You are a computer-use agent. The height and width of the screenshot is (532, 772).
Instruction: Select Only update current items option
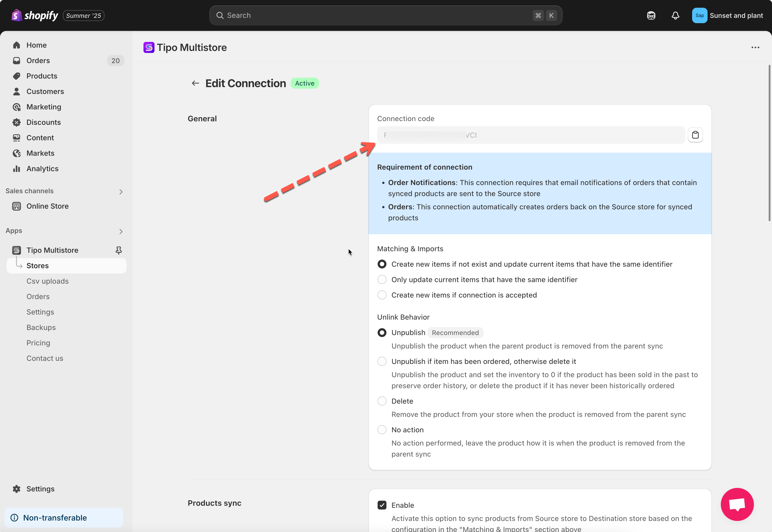382,279
